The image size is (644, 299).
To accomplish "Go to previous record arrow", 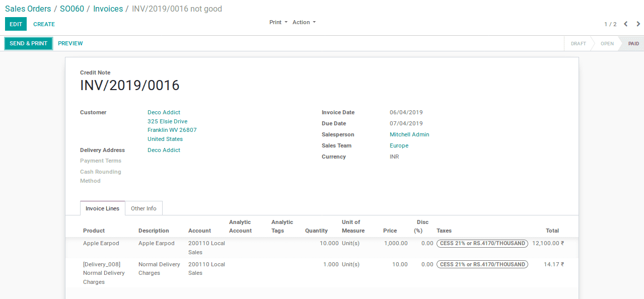I will point(625,24).
